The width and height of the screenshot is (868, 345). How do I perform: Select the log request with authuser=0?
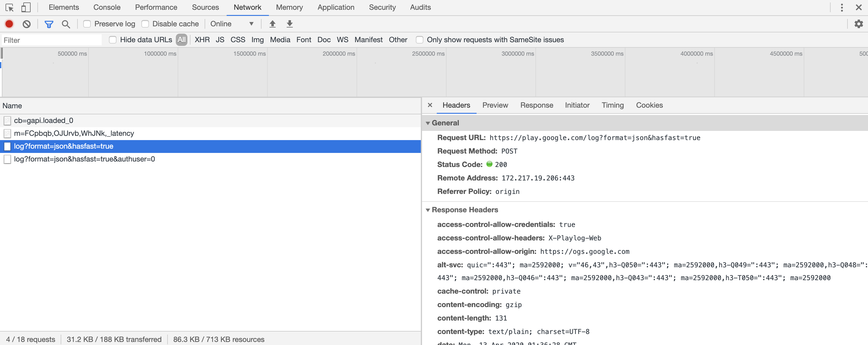[x=210, y=159]
